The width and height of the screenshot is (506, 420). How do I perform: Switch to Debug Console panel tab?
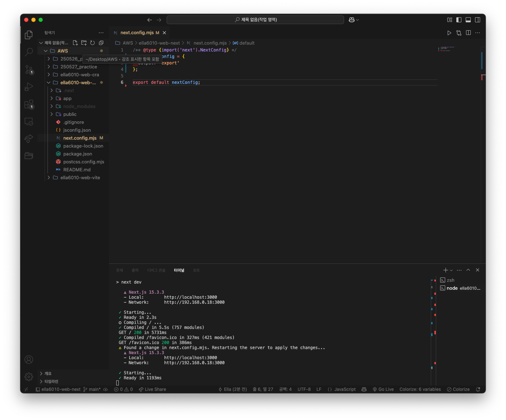[x=156, y=270]
